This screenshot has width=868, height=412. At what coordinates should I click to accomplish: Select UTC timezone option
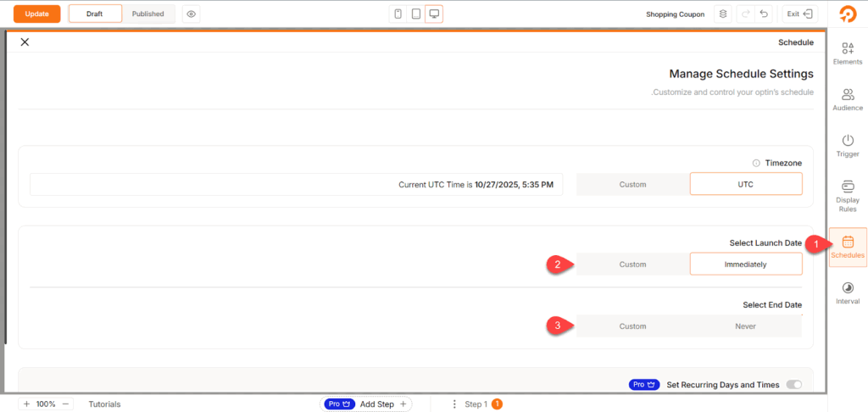(746, 185)
